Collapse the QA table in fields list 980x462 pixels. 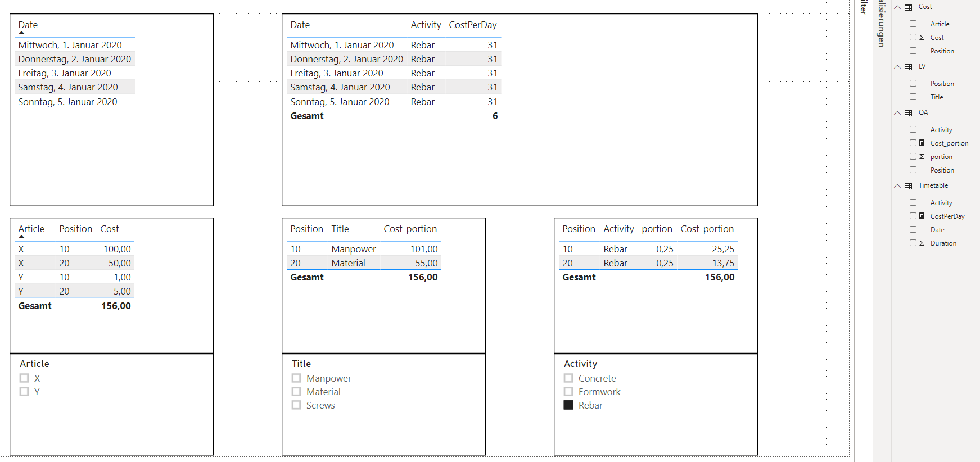897,113
